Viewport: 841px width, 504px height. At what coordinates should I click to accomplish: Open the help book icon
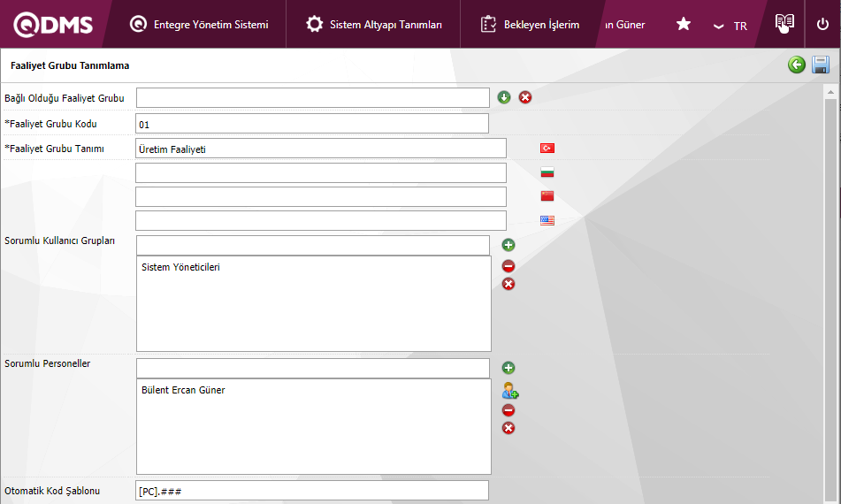click(784, 24)
